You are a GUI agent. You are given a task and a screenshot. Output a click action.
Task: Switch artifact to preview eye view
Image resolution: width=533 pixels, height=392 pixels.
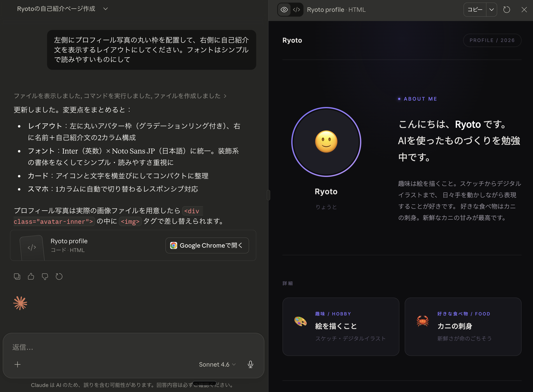[x=284, y=10]
